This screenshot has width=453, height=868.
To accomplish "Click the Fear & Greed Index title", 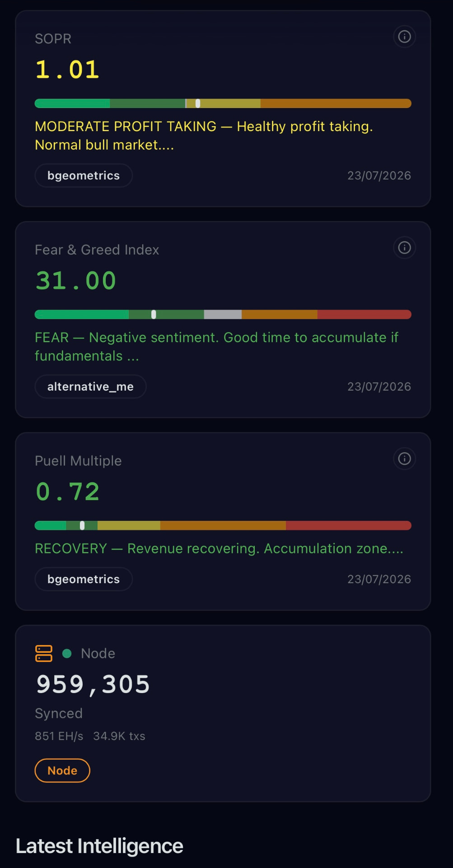I will pos(97,250).
